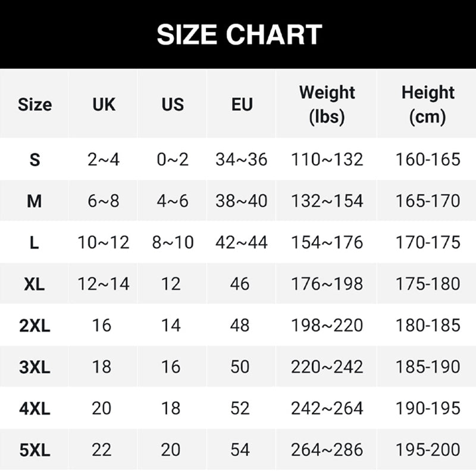476x476 pixels.
Task: Click the Weight (lbs) header
Action: click(x=327, y=104)
